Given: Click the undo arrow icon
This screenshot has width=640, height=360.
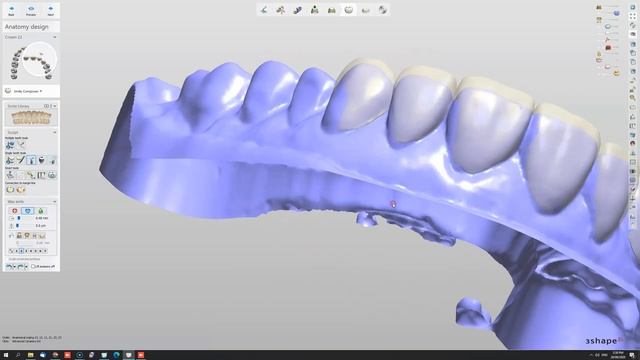Looking at the screenshot, I should (x=9, y=267).
